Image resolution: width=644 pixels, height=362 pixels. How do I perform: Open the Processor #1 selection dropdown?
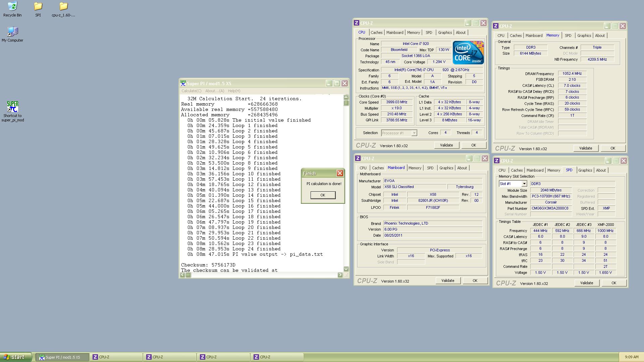coord(414,133)
